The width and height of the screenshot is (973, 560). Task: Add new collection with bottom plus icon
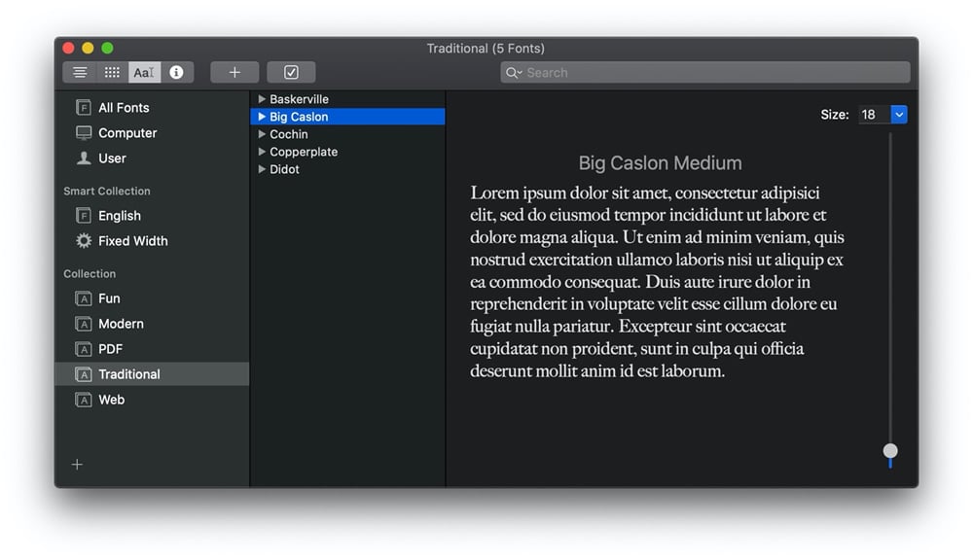[77, 465]
